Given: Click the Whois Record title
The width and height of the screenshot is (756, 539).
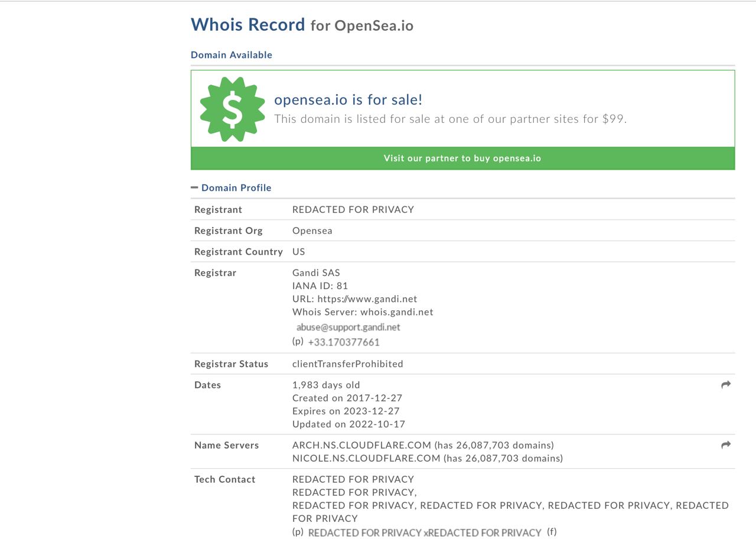Looking at the screenshot, I should (x=248, y=25).
